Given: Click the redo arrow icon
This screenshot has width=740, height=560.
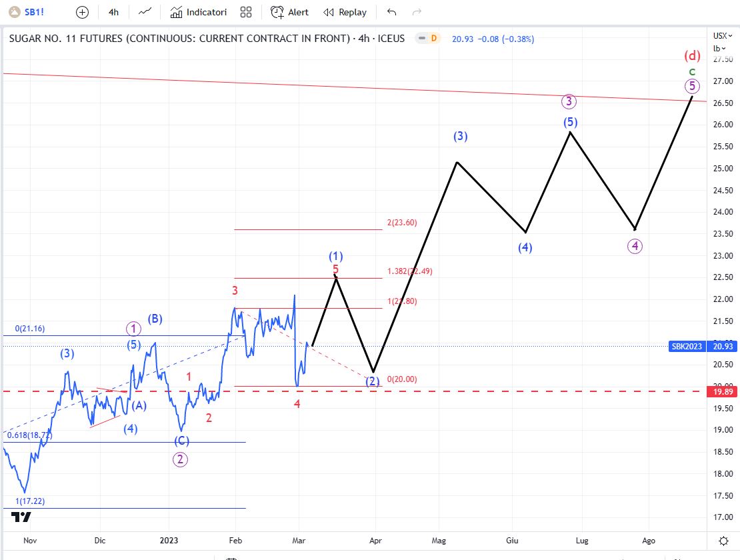Looking at the screenshot, I should point(417,12).
